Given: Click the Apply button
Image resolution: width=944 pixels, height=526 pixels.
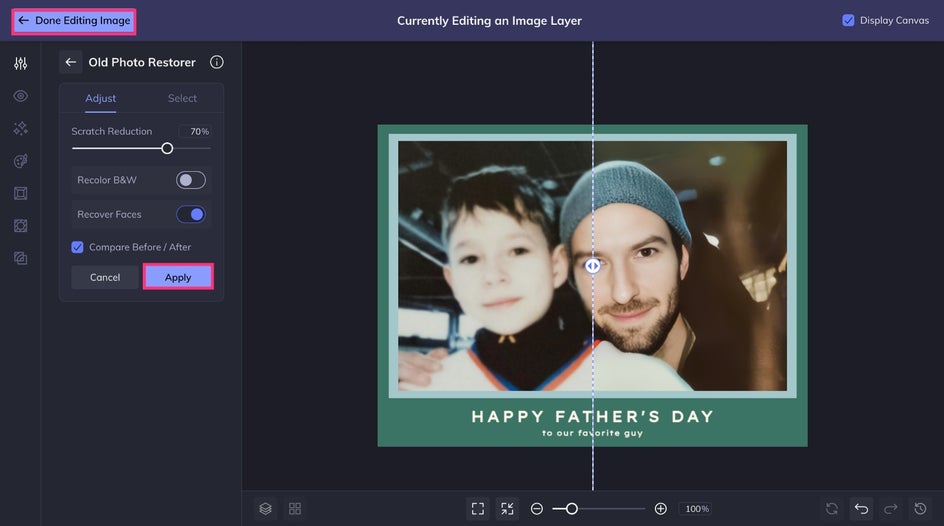Looking at the screenshot, I should coord(178,277).
